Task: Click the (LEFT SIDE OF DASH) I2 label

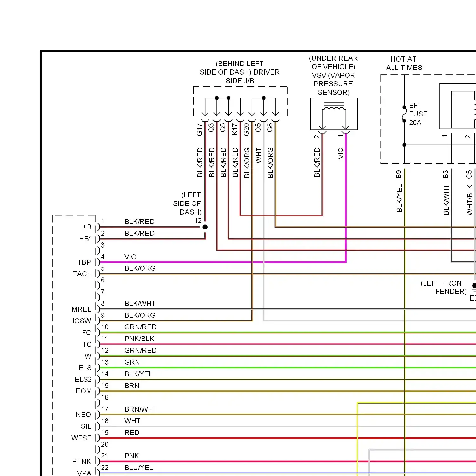Action: click(187, 208)
